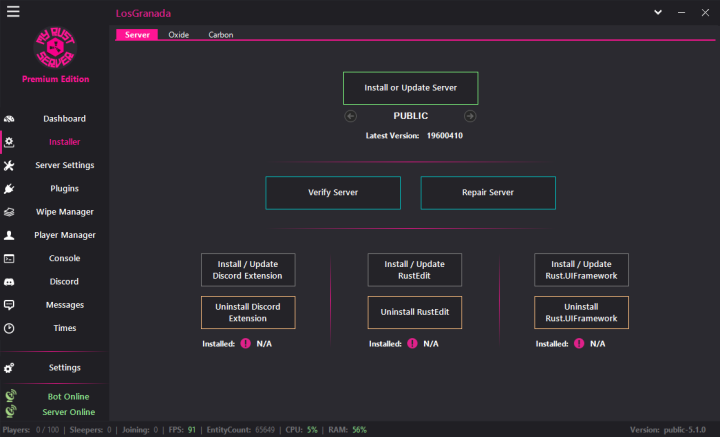Click the My Rust Server logo
The width and height of the screenshot is (720, 437).
pyautogui.click(x=55, y=48)
